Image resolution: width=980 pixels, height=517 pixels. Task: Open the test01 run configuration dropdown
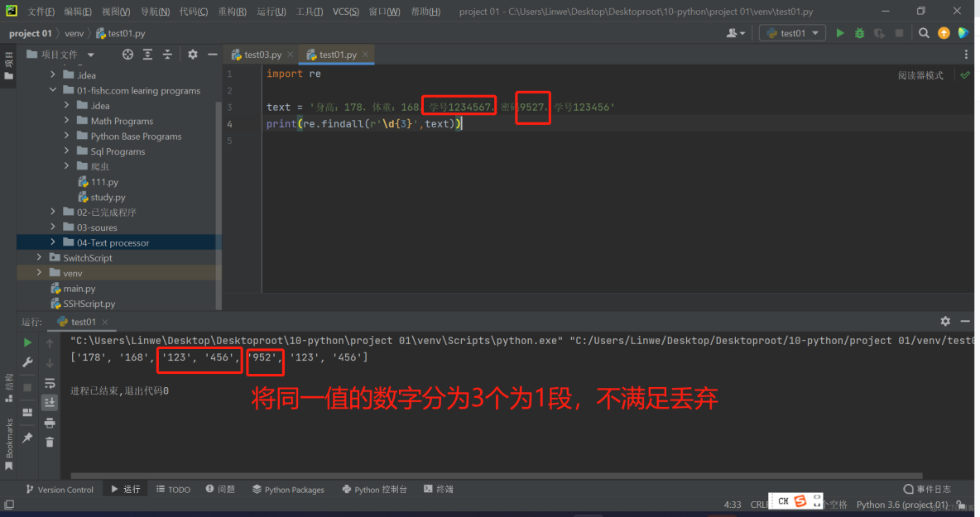(792, 33)
